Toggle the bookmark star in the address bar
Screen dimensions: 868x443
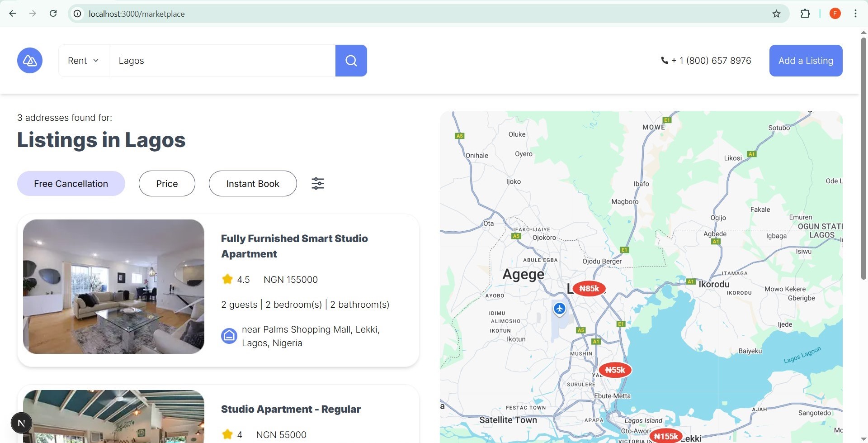[x=776, y=14]
